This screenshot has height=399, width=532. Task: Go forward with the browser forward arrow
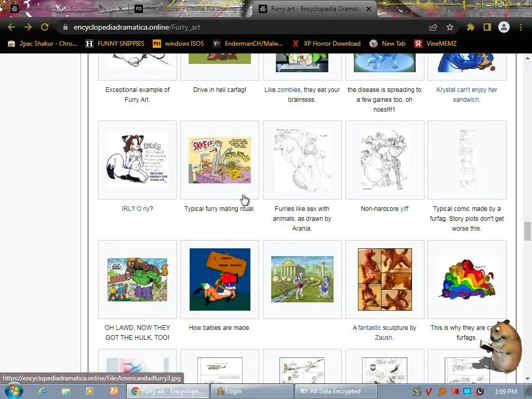pos(28,27)
